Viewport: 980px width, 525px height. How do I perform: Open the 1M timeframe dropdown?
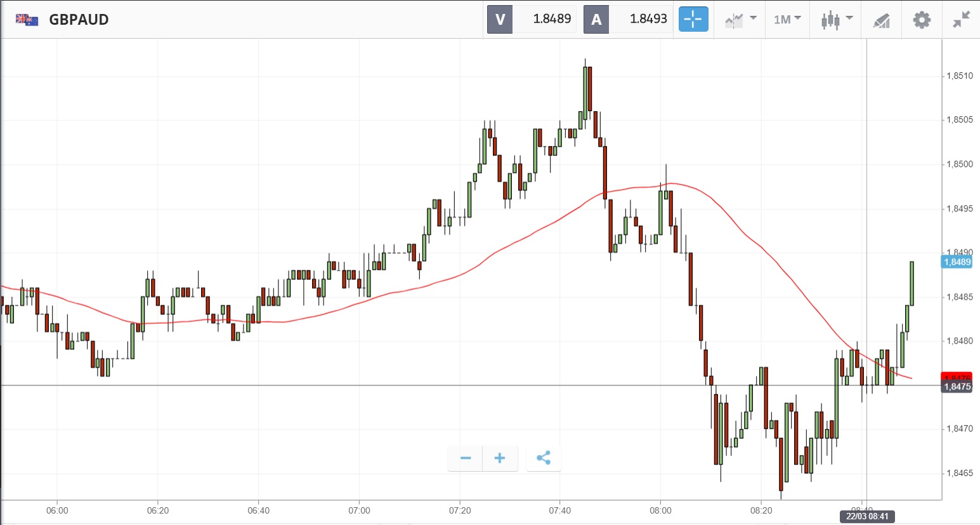787,20
